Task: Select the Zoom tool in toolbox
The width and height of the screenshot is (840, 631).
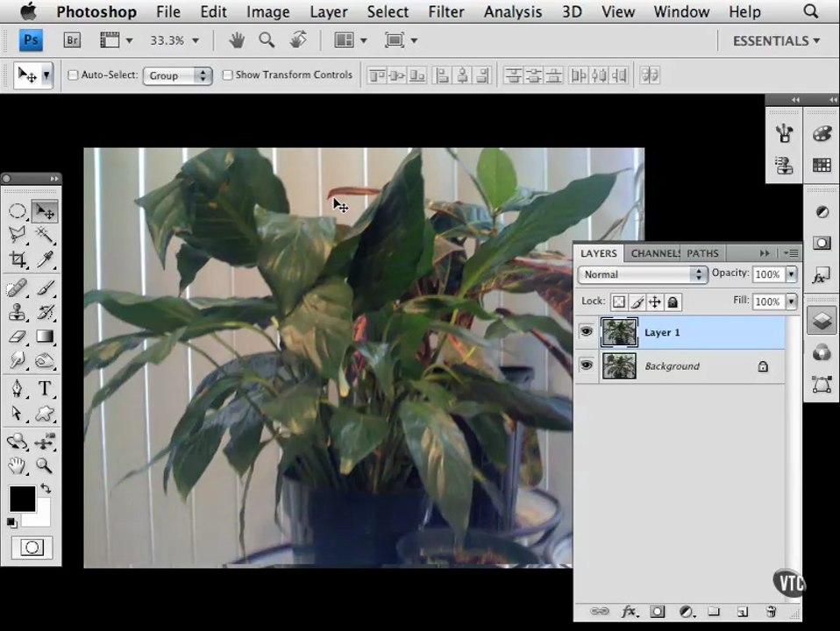Action: click(45, 465)
